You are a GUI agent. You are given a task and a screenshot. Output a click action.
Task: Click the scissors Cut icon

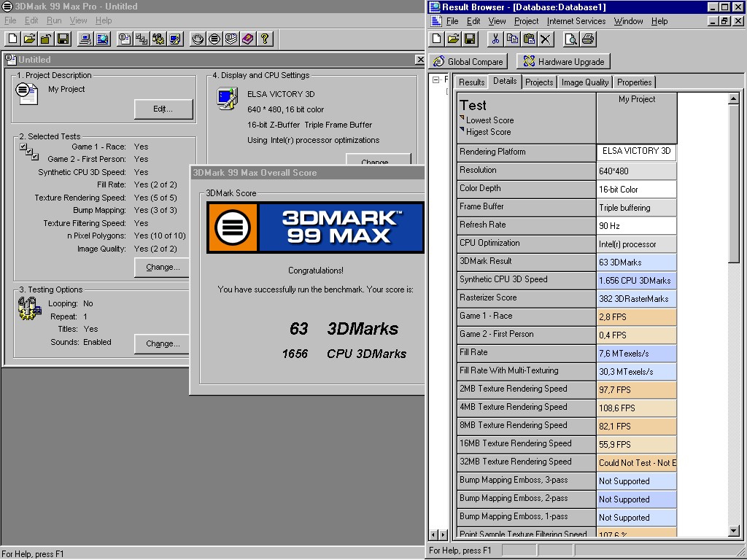(495, 39)
